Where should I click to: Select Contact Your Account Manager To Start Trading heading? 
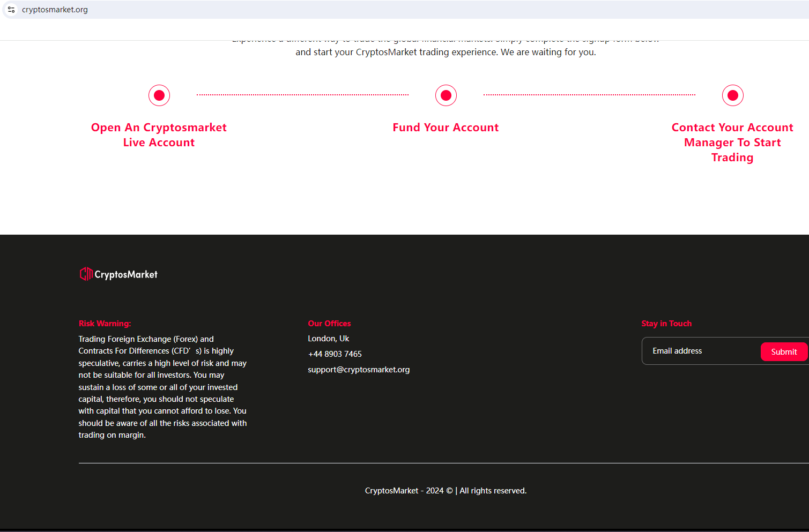tap(733, 143)
